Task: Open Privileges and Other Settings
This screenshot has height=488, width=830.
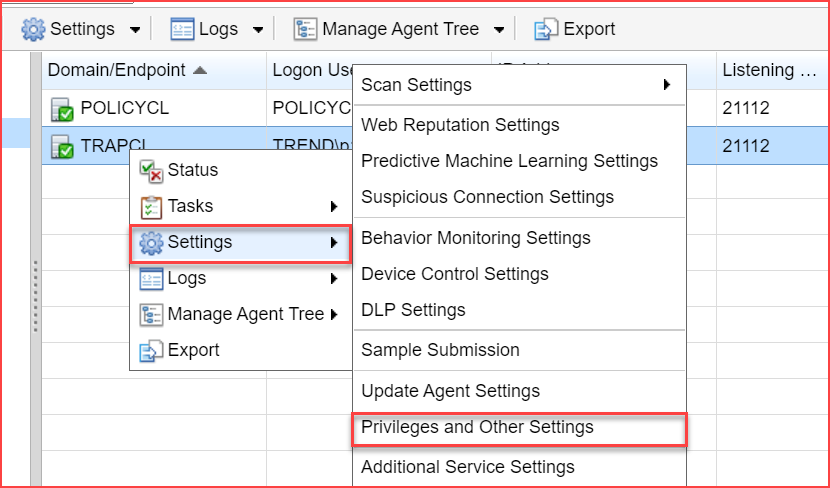Action: pos(477,427)
